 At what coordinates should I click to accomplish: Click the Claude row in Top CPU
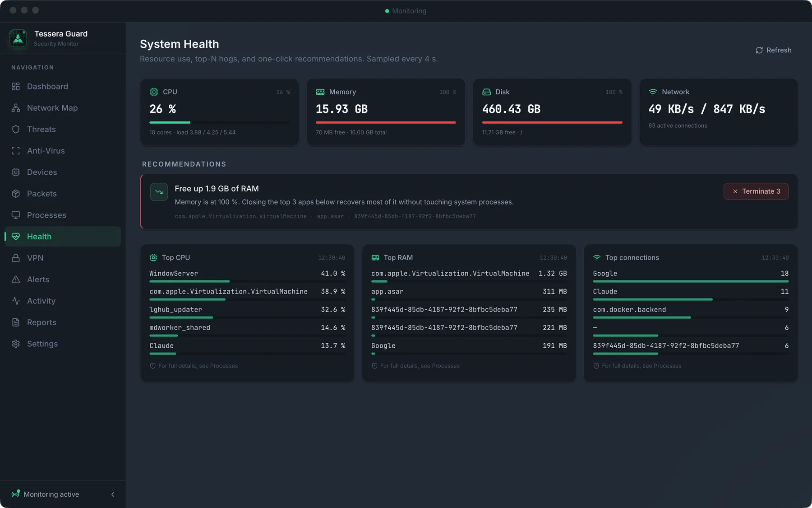247,348
